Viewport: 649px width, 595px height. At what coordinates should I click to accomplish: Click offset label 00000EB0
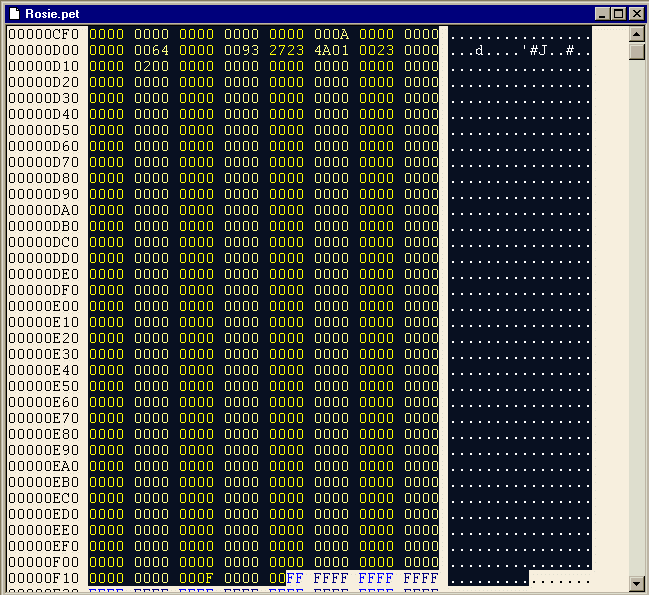[x=43, y=482]
